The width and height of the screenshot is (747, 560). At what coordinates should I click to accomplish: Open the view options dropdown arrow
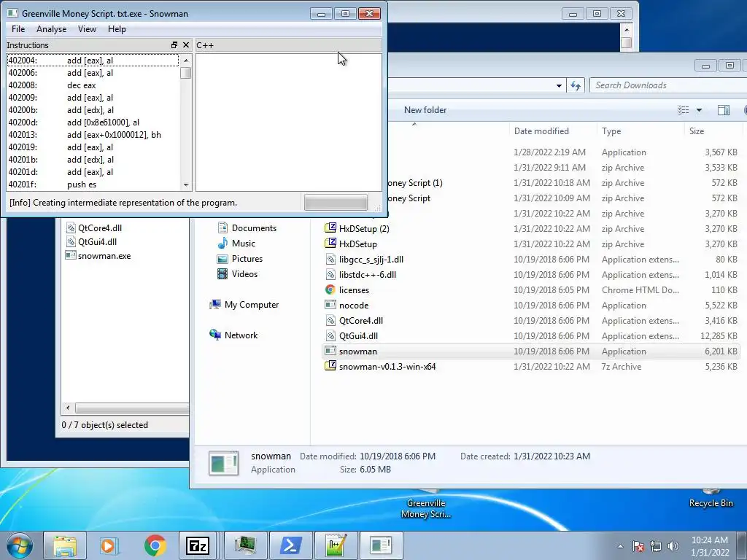[699, 110]
